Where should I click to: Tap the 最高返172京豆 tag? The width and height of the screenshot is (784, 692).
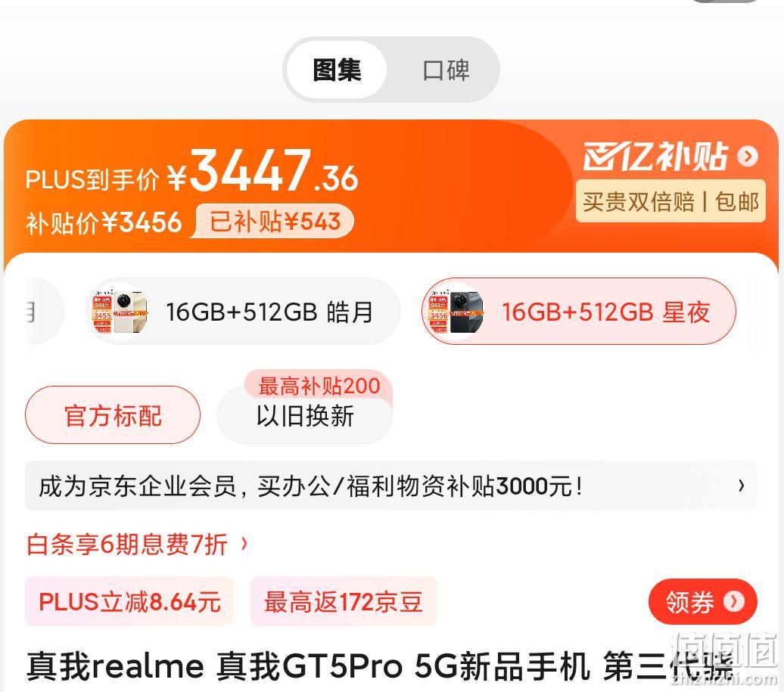(344, 601)
